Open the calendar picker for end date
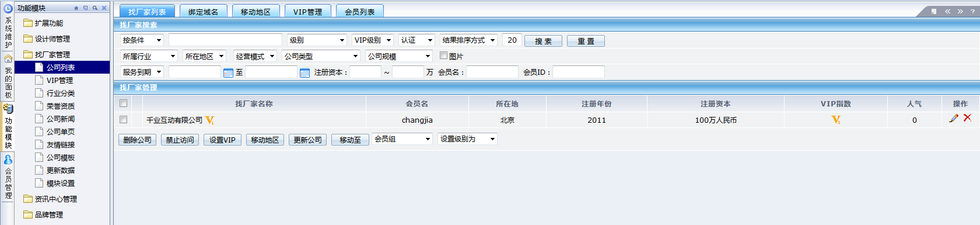 [x=304, y=72]
